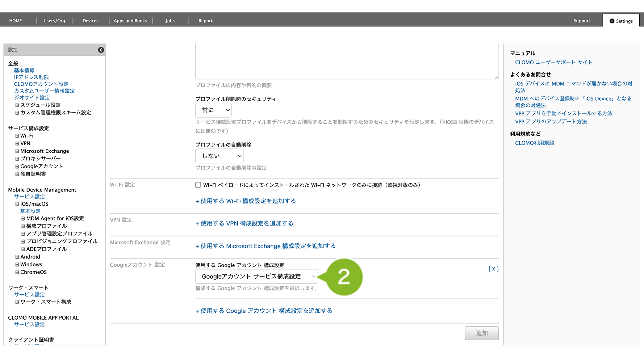Open Settings via the gear icon
Screen dimensions: 644x362
pyautogui.click(x=612, y=21)
